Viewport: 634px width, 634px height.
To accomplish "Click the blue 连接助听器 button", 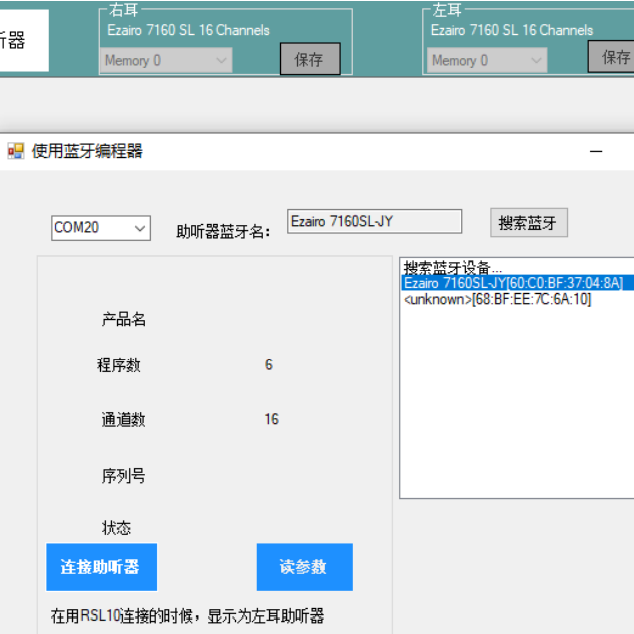I will pyautogui.click(x=101, y=567).
